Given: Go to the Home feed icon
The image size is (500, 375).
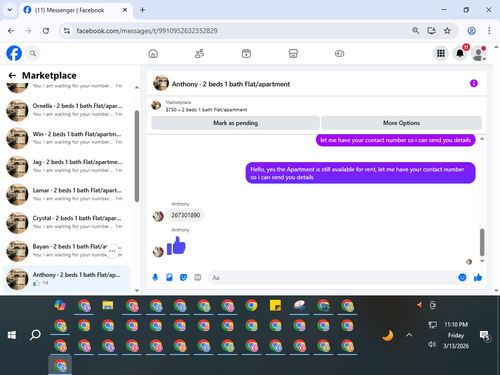Looking at the screenshot, I should pyautogui.click(x=153, y=53).
